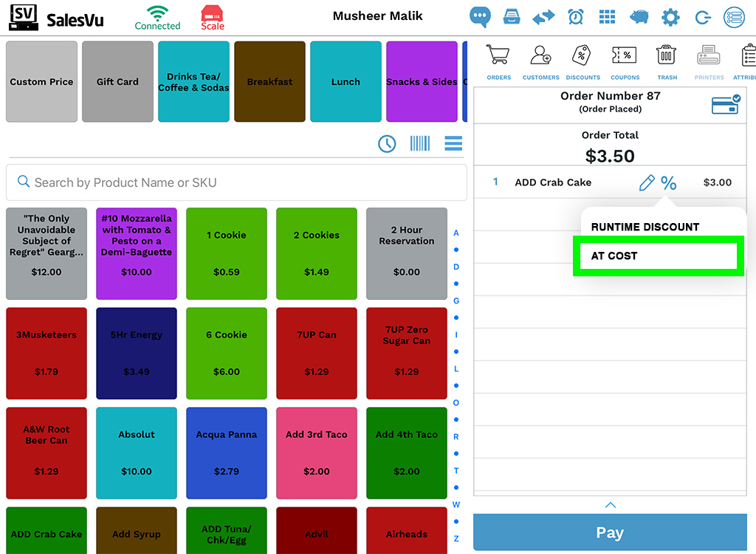The width and height of the screenshot is (756, 554).
Task: Click the credit card payment icon
Action: click(x=726, y=103)
